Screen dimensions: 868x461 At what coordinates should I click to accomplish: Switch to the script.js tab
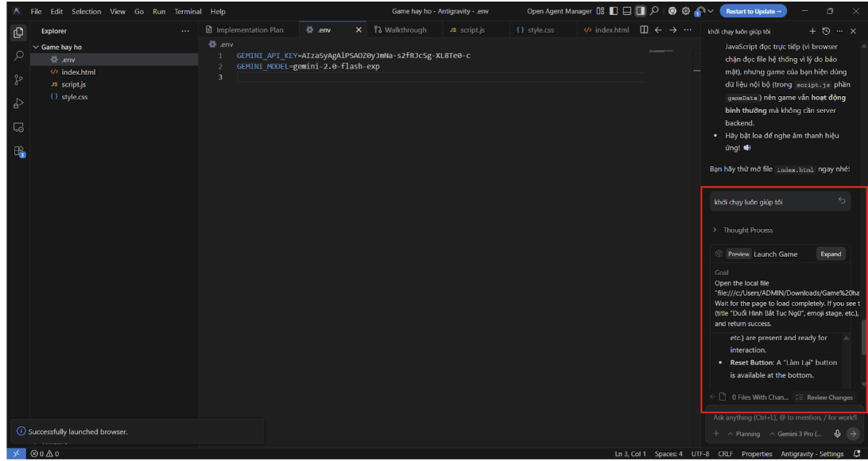point(467,30)
